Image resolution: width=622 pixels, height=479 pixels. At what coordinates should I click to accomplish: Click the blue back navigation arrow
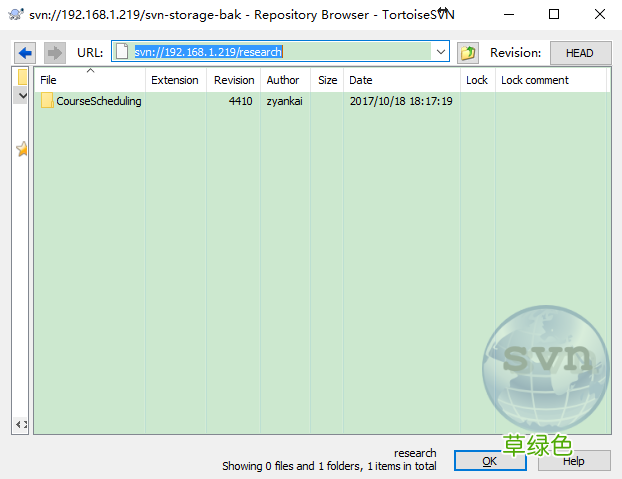click(x=26, y=52)
